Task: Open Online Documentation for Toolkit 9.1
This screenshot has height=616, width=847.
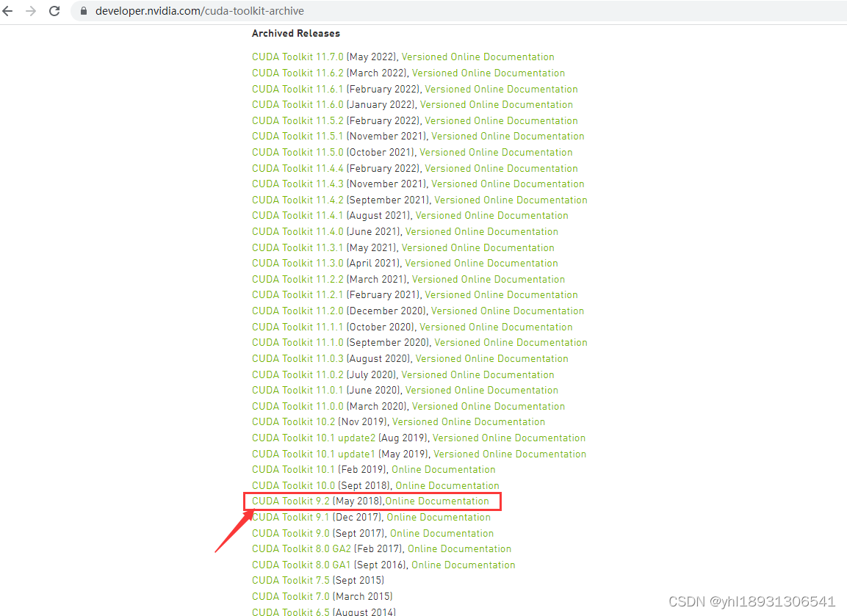Action: pyautogui.click(x=439, y=517)
